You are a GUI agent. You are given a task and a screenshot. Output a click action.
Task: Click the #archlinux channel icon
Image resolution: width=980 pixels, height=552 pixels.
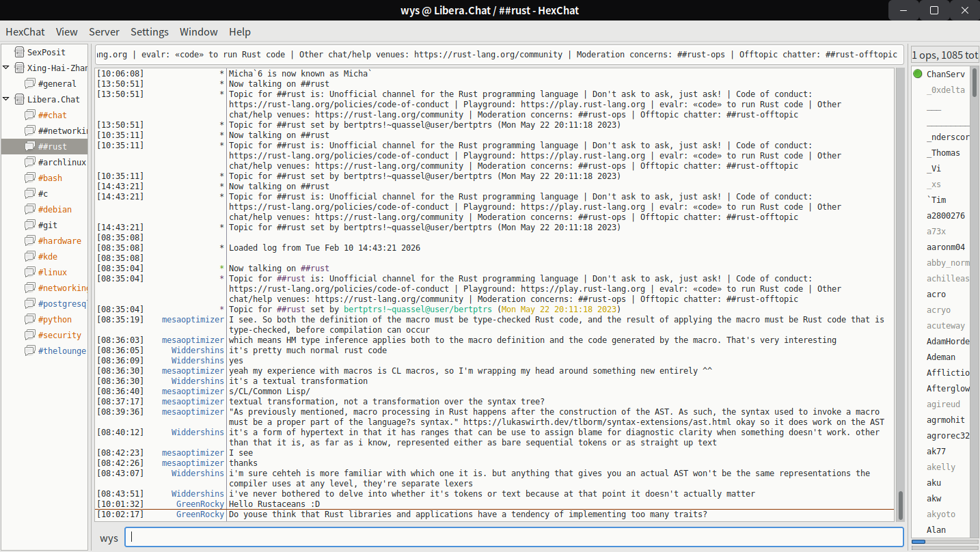click(29, 162)
